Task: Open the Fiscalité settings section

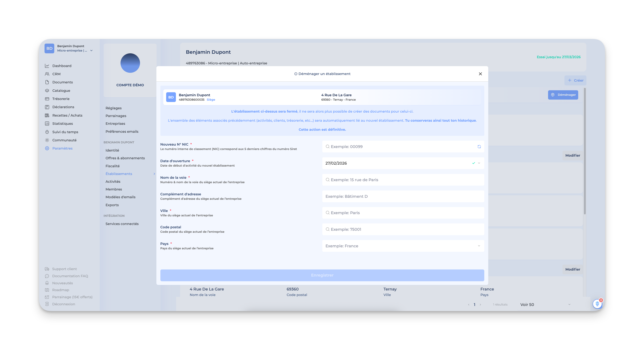Action: pos(113,166)
